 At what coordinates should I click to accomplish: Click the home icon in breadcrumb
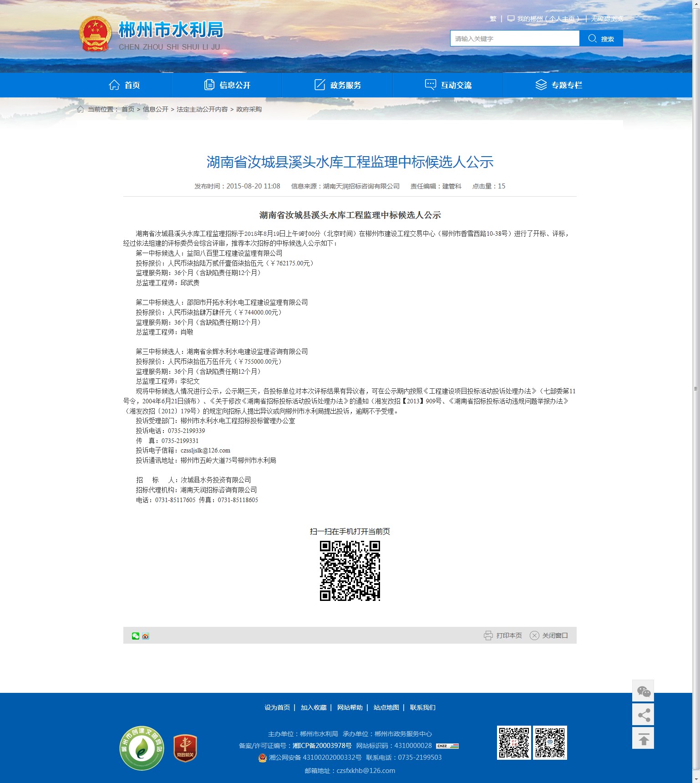point(81,109)
